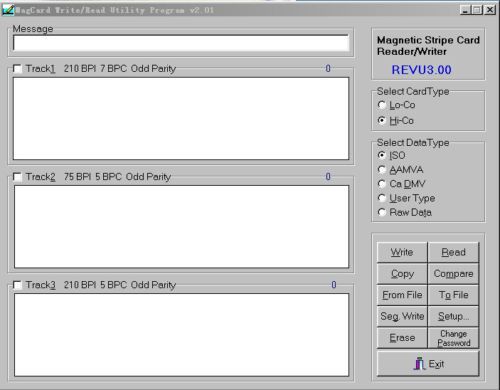Click inside the Track1 data text area

click(x=181, y=119)
